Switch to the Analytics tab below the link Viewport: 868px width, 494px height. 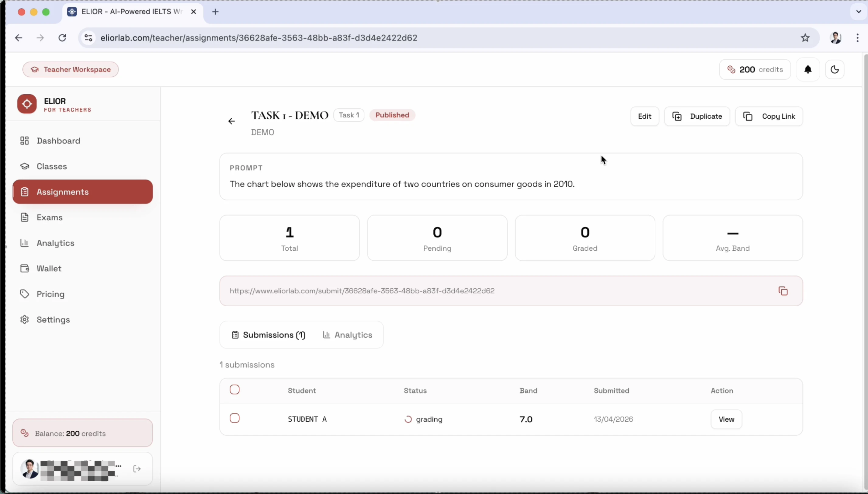(x=347, y=335)
